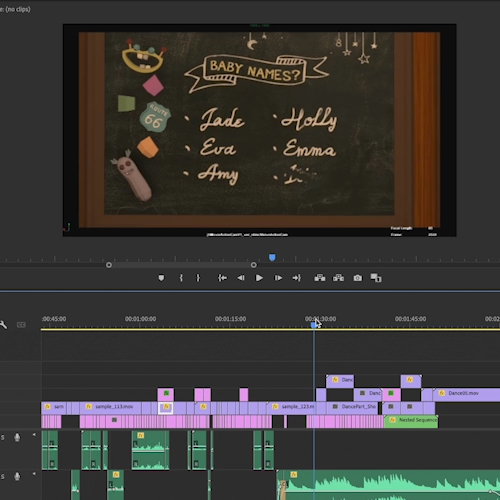Click the Extract button

(x=338, y=278)
